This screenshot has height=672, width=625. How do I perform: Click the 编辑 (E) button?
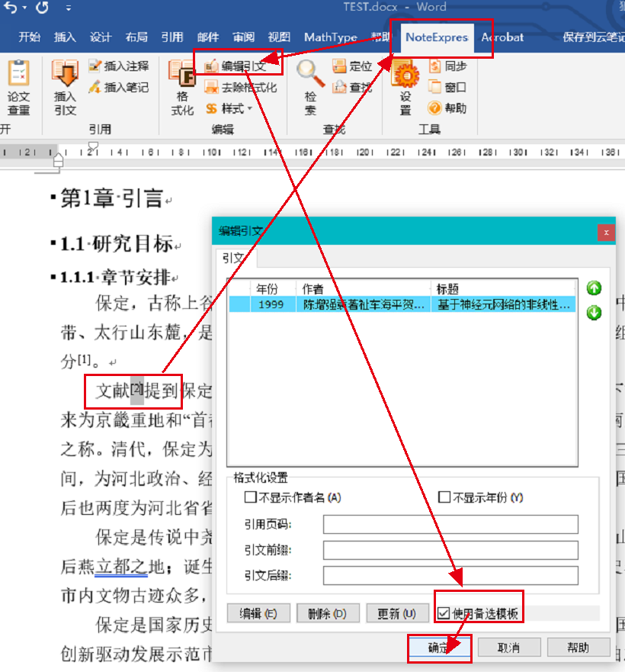pos(258,613)
